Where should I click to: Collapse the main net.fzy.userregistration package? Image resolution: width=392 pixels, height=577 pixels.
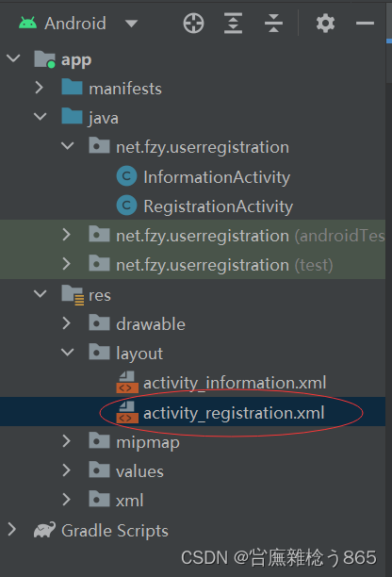pos(68,146)
